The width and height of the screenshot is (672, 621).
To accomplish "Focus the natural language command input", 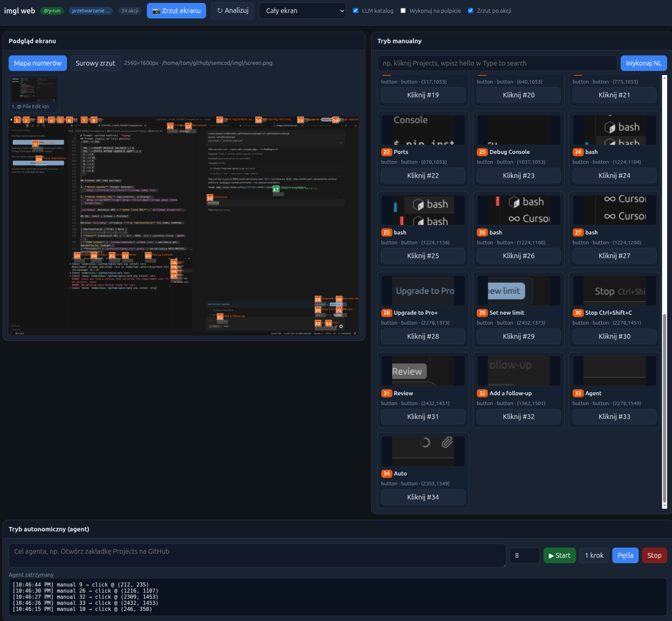I will (x=497, y=63).
